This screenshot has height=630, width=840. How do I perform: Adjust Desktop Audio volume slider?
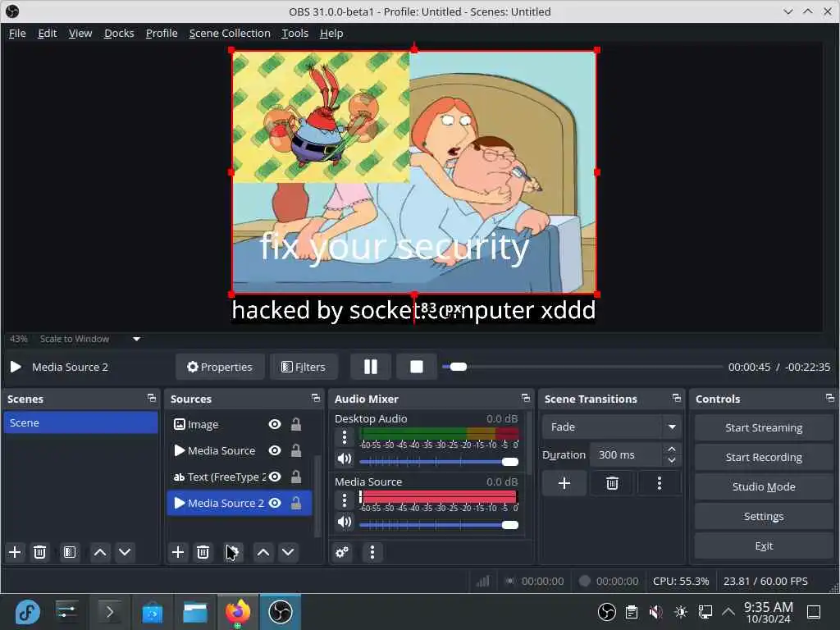coord(439,462)
